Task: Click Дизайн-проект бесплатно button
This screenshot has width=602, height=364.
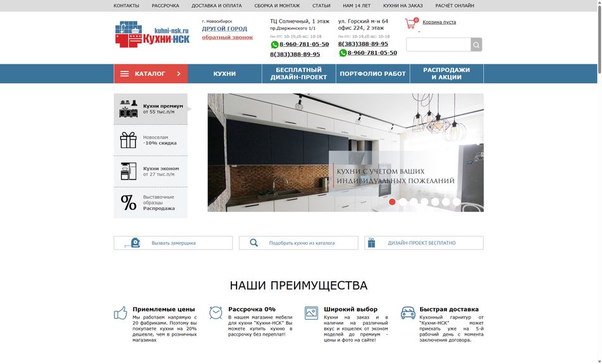Action: click(424, 243)
